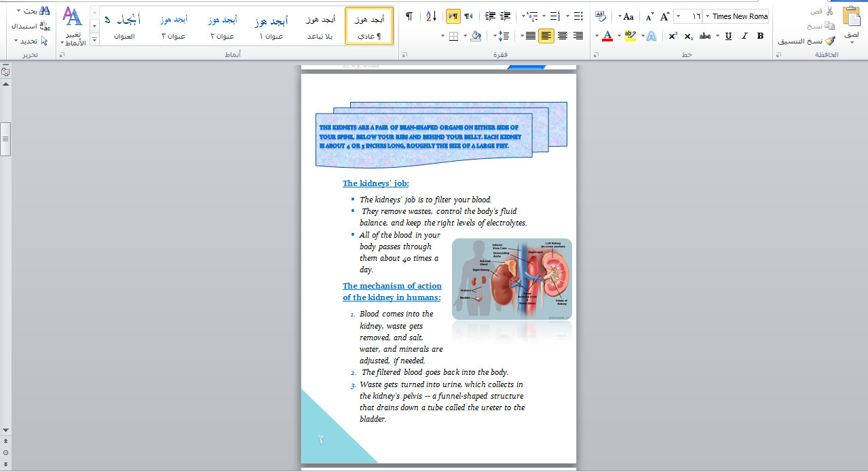Image resolution: width=868 pixels, height=472 pixels.
Task: Toggle left-to-right text direction
Action: (453, 16)
